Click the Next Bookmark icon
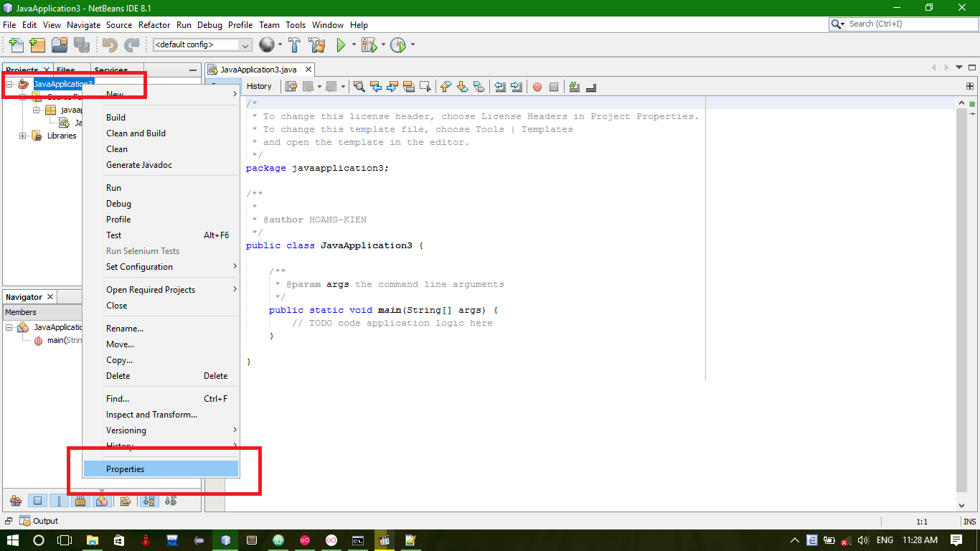This screenshot has height=551, width=980. [462, 87]
